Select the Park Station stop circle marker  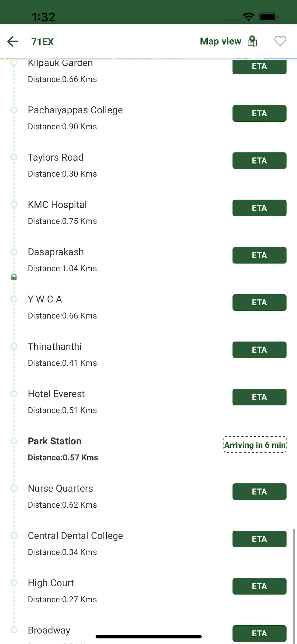click(14, 441)
